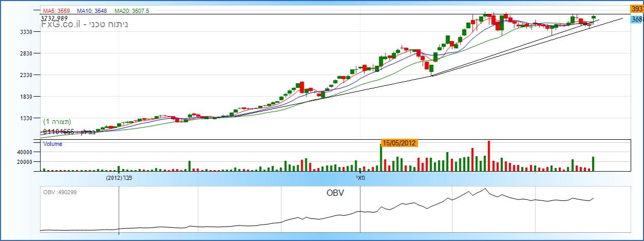Click the 1830 price axis label
644x241 pixels.
tap(25, 96)
